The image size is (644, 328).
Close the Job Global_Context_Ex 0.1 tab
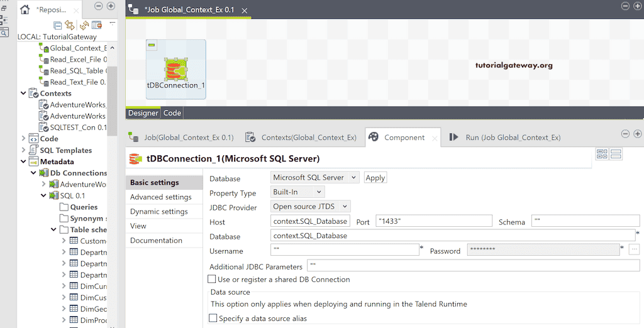click(x=245, y=10)
